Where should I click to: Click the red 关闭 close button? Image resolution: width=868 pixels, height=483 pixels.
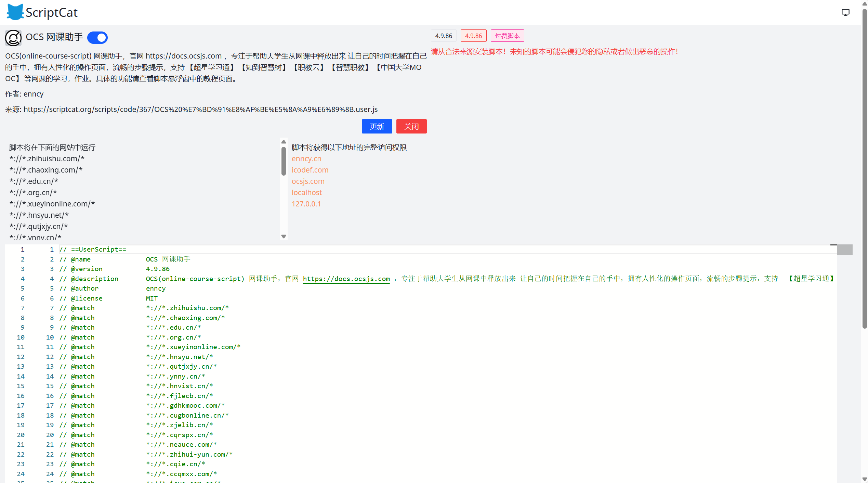coord(411,126)
